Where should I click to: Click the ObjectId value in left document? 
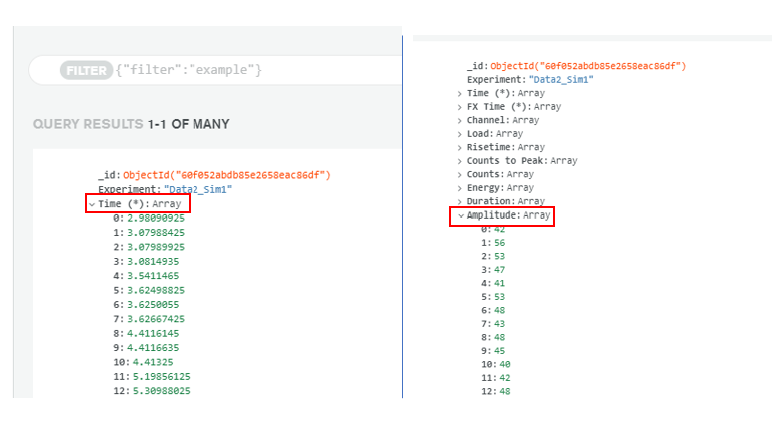(x=226, y=175)
